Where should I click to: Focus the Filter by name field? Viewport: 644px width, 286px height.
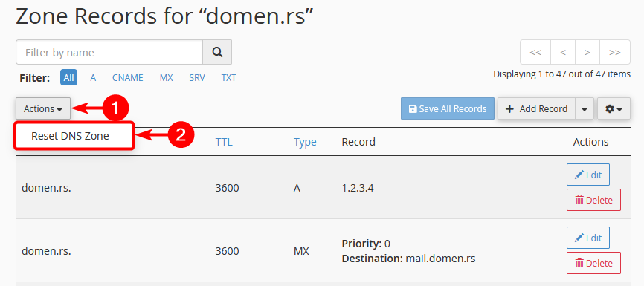pyautogui.click(x=109, y=52)
